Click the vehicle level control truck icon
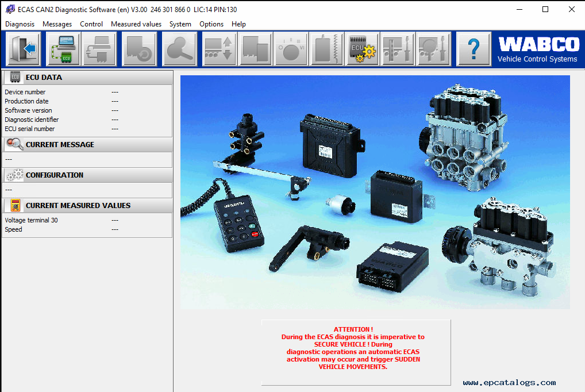Image resolution: width=585 pixels, height=392 pixels. click(x=218, y=48)
